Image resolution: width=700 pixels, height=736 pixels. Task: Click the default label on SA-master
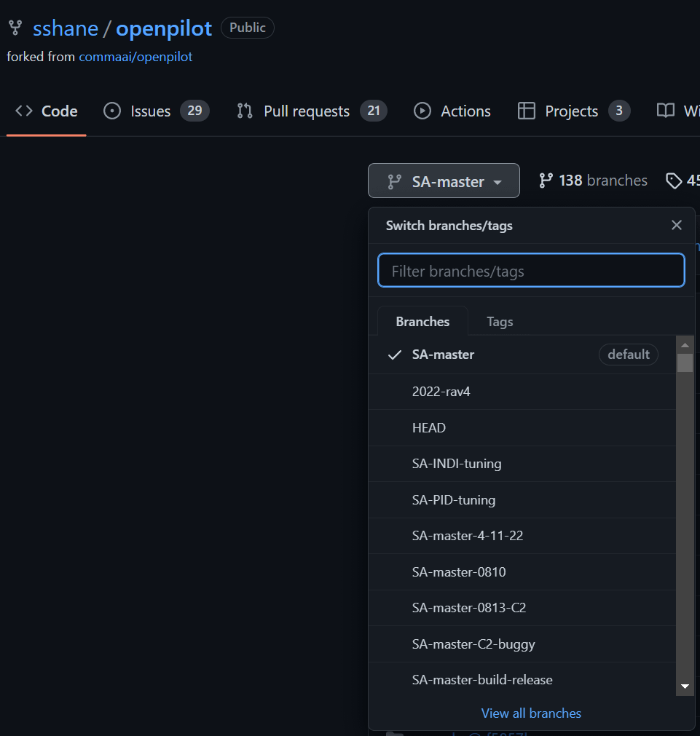pos(628,355)
